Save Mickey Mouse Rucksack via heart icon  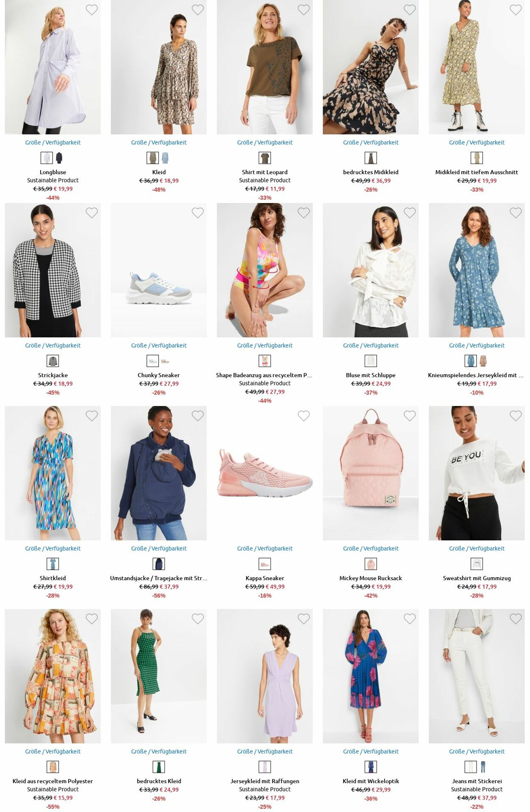410,416
